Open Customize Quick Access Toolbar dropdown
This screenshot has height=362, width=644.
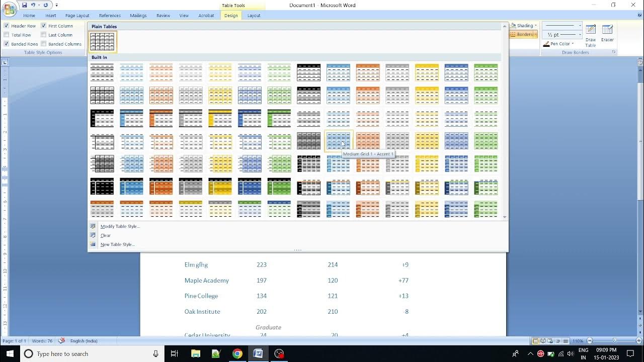56,5
